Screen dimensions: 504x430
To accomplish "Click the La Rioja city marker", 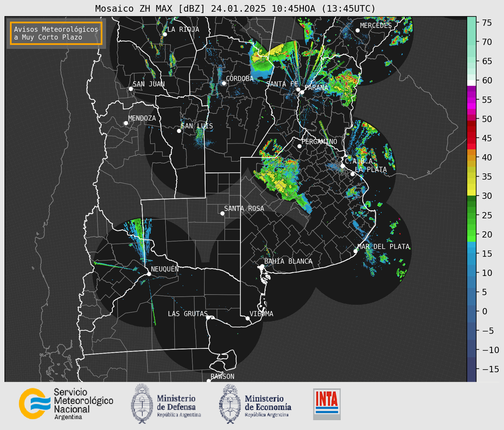I will pyautogui.click(x=165, y=34).
